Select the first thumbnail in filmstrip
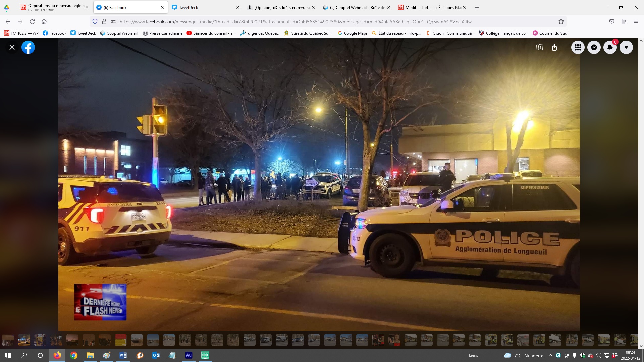This screenshot has width=644, height=362. [x=8, y=340]
